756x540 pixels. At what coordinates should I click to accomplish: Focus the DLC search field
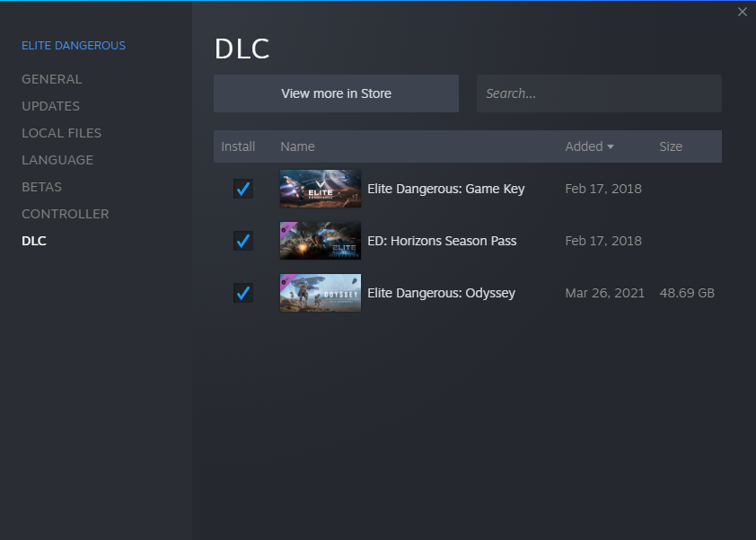pyautogui.click(x=599, y=93)
